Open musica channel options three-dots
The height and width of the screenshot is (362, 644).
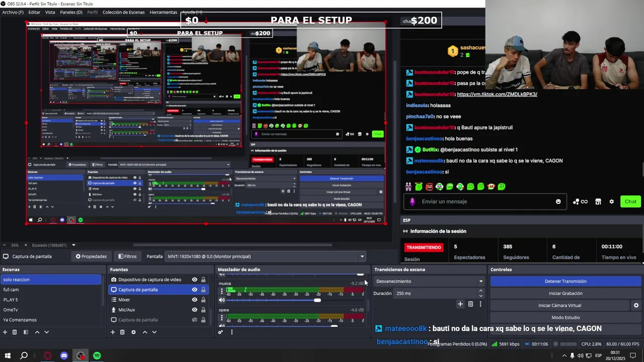click(x=222, y=291)
